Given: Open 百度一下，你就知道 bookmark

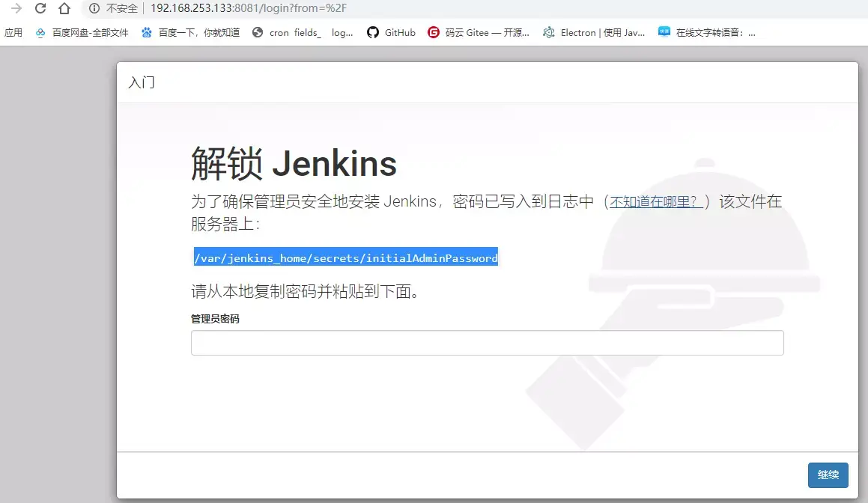Looking at the screenshot, I should [x=190, y=33].
